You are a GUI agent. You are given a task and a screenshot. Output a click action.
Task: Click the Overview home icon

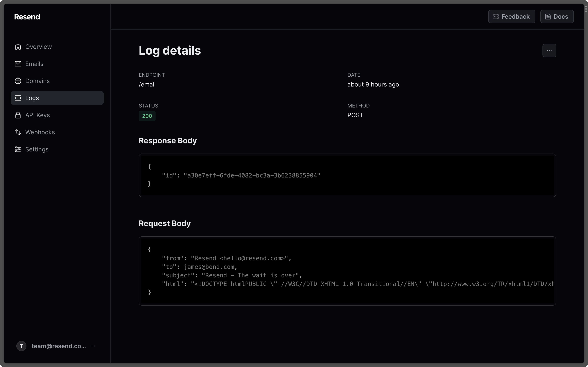[18, 47]
